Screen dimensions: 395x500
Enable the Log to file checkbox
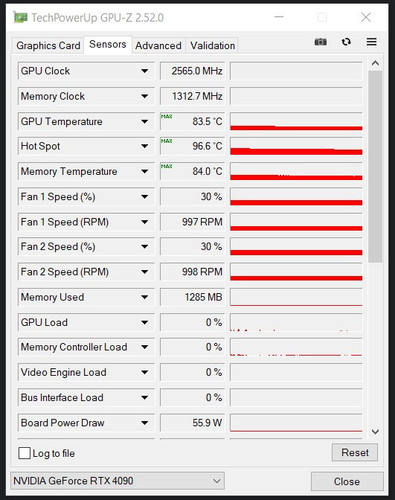point(24,453)
